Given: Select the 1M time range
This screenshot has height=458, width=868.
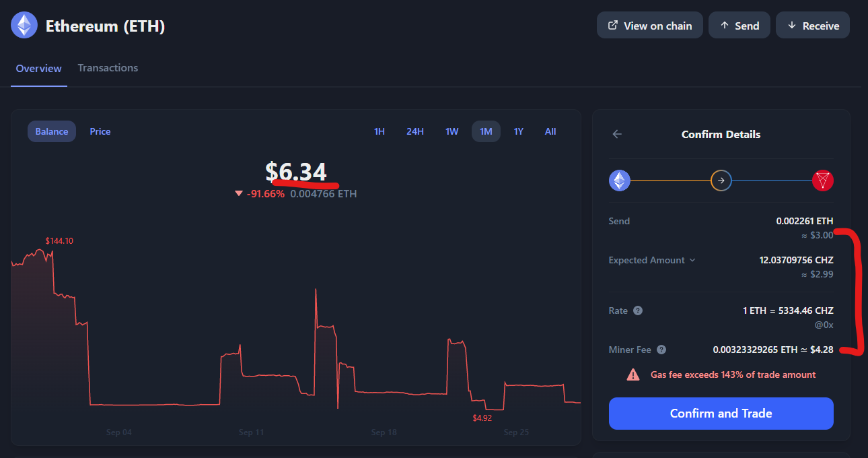Looking at the screenshot, I should [486, 131].
